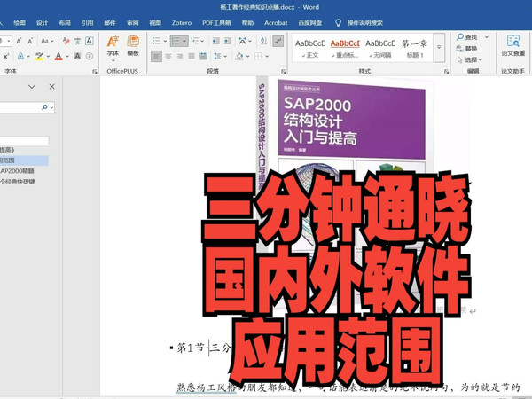532x399 pixels.
Task: Apply distributed alignment
Action: [203, 56]
